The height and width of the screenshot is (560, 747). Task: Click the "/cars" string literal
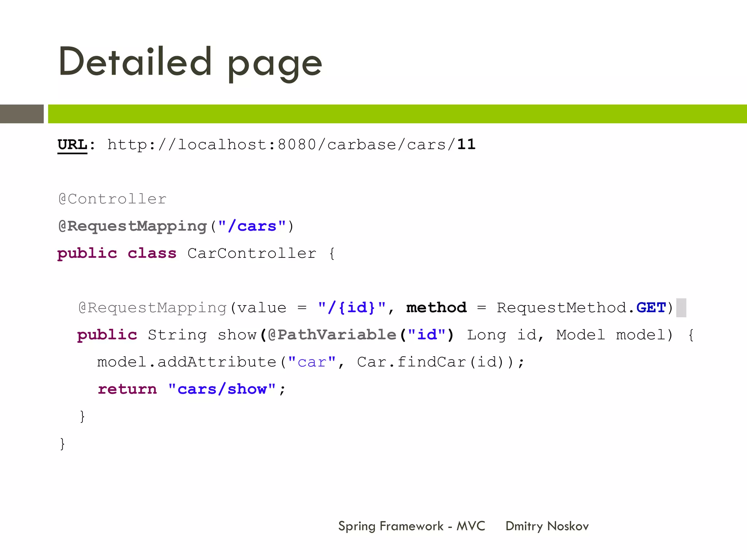coord(252,226)
